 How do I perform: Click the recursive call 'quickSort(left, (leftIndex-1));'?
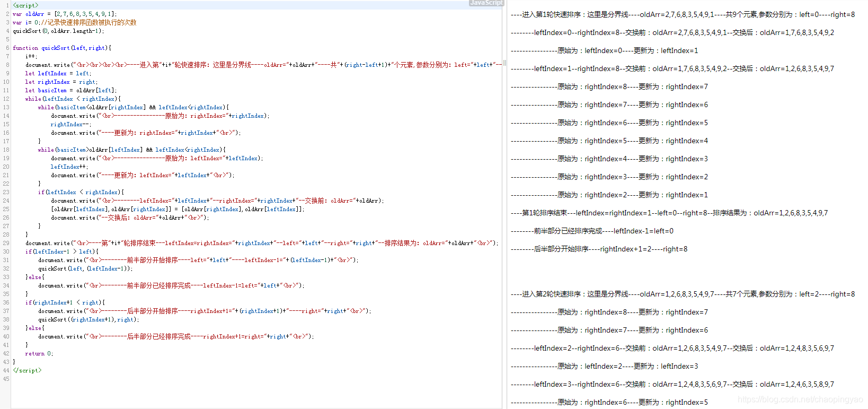coord(85,268)
